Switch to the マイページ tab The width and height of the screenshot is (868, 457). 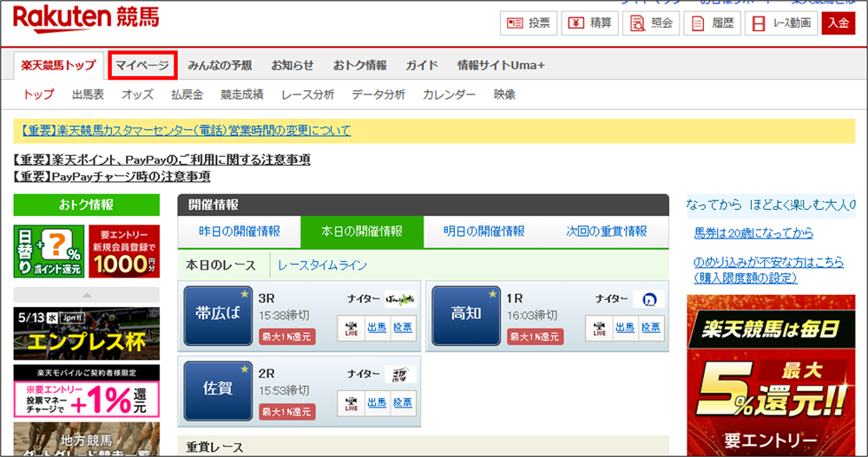[142, 65]
